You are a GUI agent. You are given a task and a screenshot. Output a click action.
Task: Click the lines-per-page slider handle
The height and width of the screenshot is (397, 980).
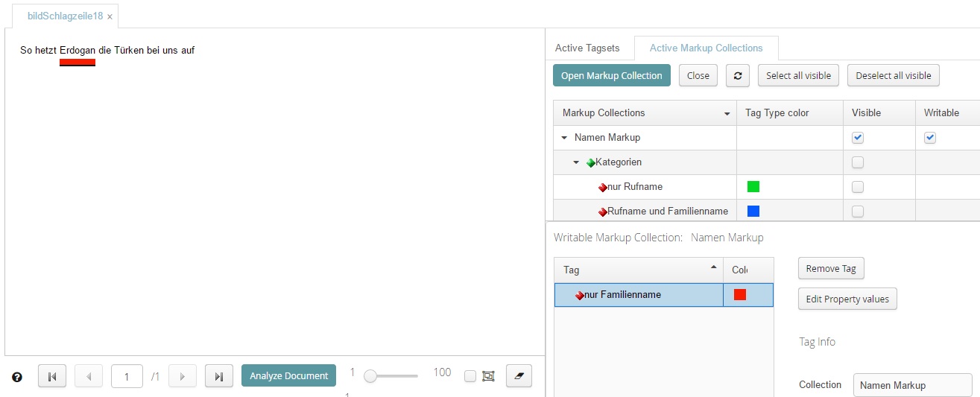tap(370, 376)
